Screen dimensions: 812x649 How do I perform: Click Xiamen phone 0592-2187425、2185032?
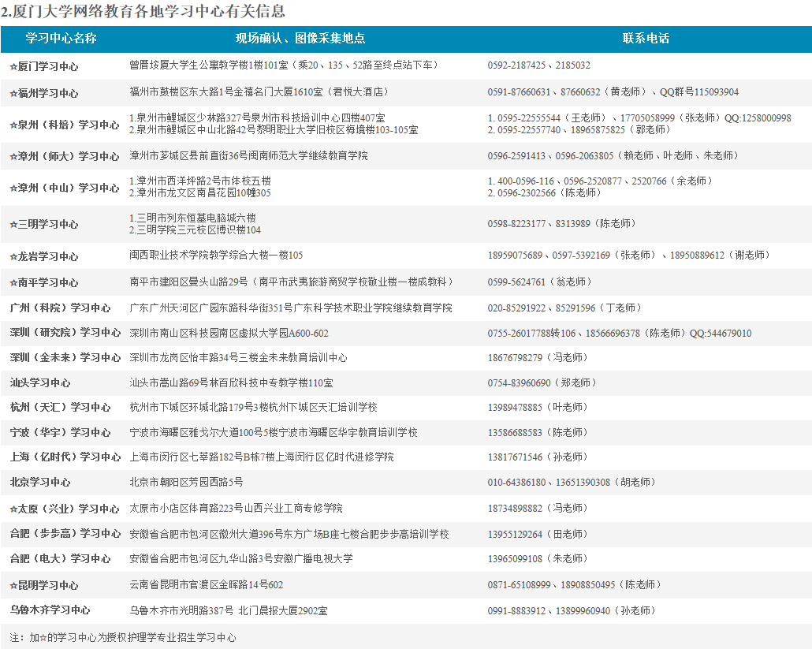point(538,65)
